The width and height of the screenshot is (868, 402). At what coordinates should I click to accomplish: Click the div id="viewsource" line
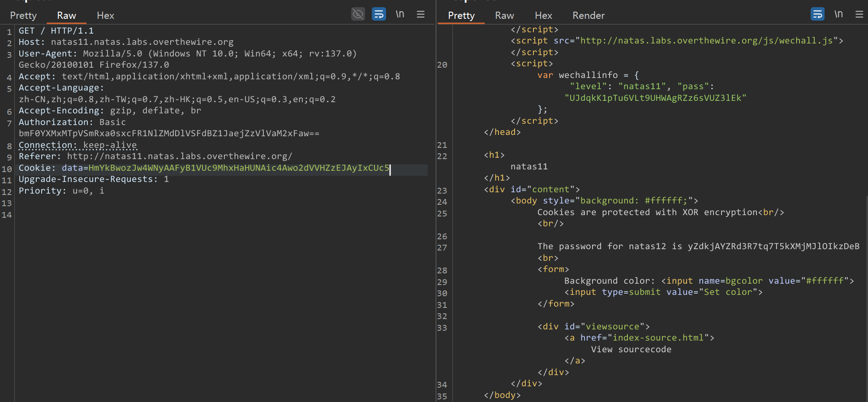click(593, 327)
